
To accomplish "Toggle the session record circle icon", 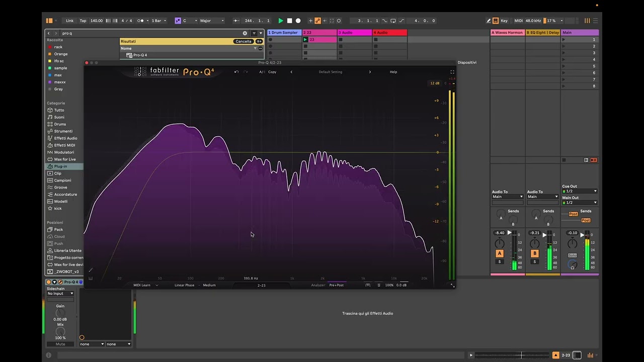I will tap(339, 21).
